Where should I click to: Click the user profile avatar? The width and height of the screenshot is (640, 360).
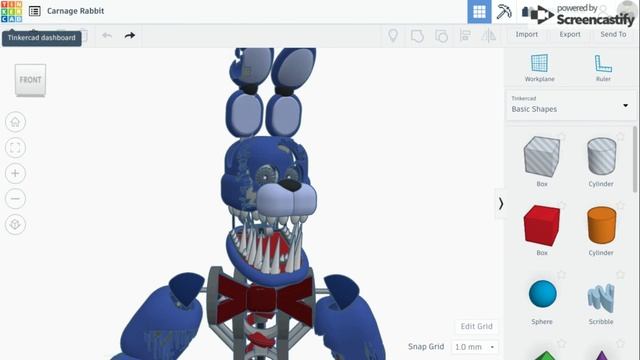pos(627,10)
